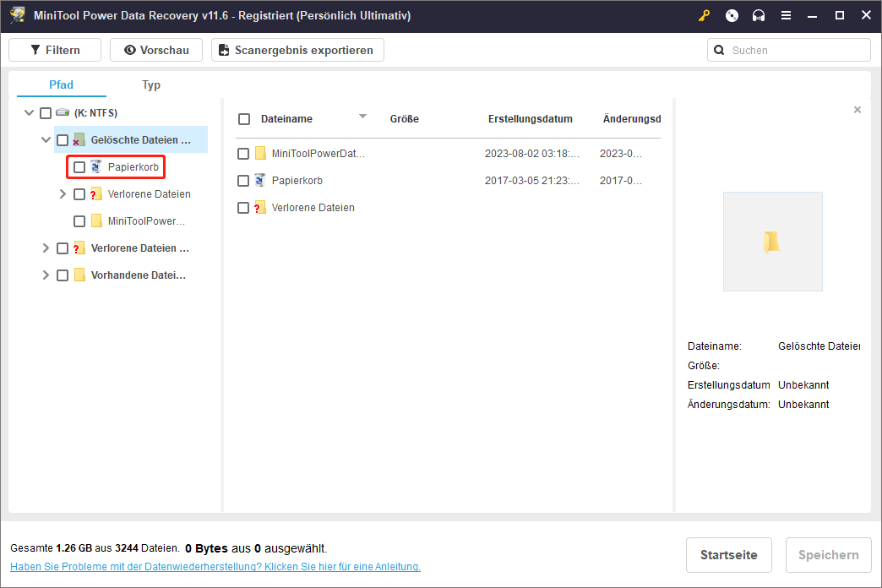Switch to the Typ tab
The image size is (882, 588).
pos(151,85)
